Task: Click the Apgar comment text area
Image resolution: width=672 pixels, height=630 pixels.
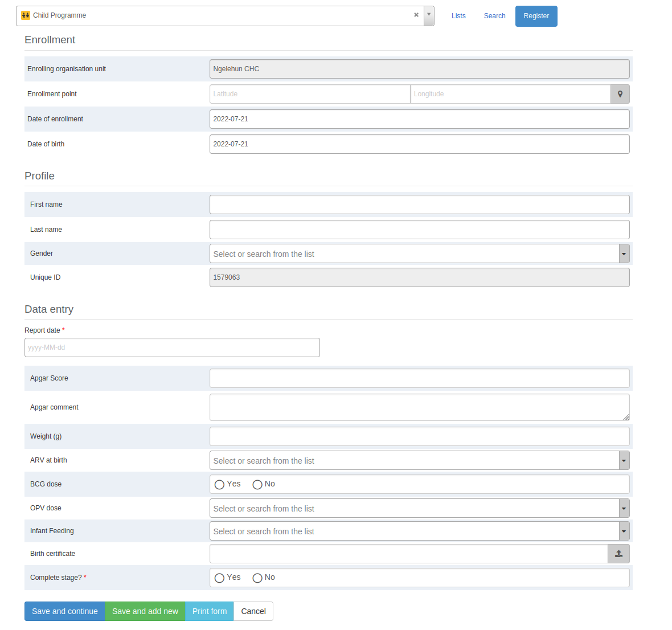Action: tap(419, 407)
